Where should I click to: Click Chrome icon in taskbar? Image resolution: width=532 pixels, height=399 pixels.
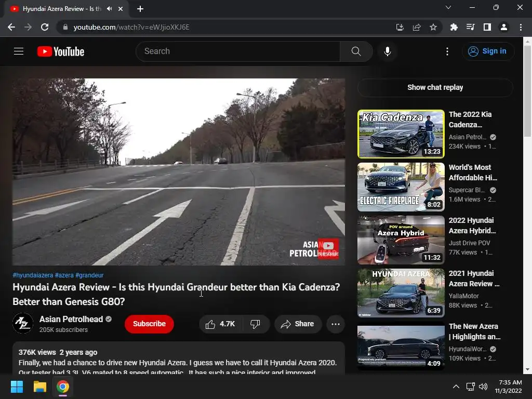pyautogui.click(x=63, y=387)
